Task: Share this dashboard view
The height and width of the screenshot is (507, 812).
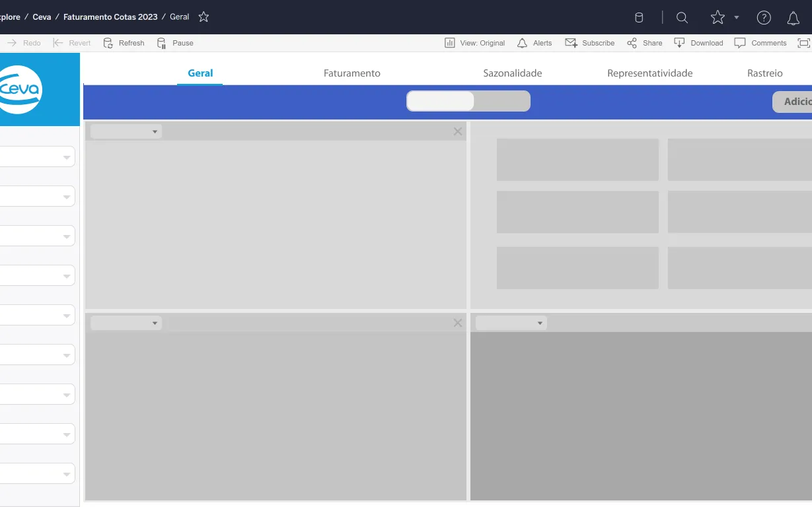Action: pyautogui.click(x=645, y=43)
